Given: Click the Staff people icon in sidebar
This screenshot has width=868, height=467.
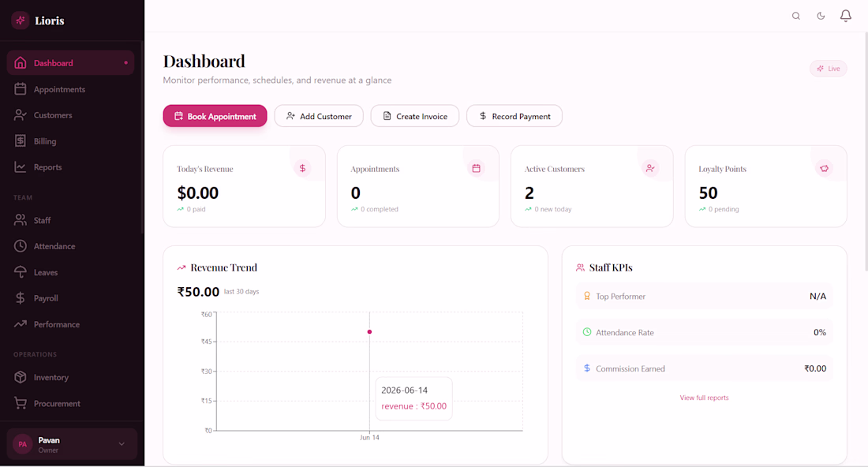Looking at the screenshot, I should click(21, 220).
